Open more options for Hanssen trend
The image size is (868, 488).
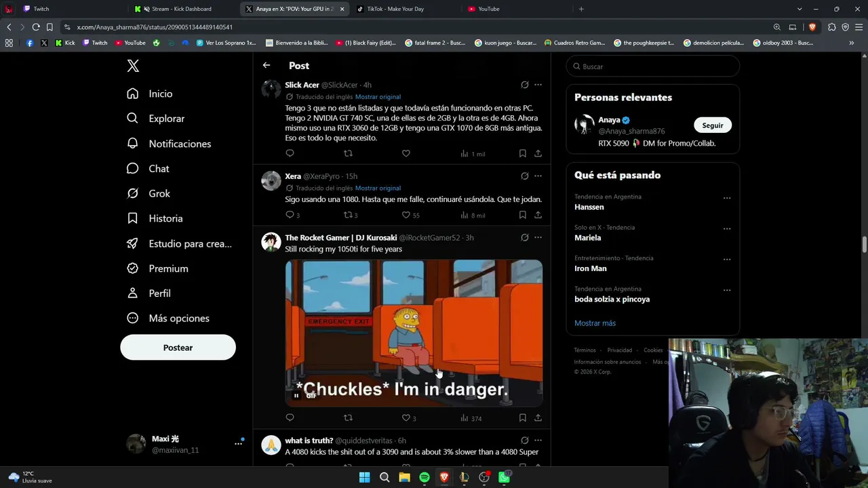727,199
